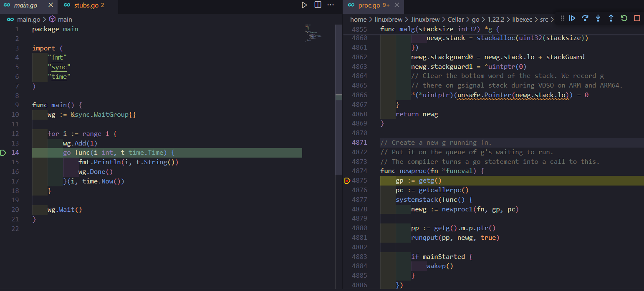Click the Continue debug button
The width and height of the screenshot is (644, 291).
[x=572, y=18]
